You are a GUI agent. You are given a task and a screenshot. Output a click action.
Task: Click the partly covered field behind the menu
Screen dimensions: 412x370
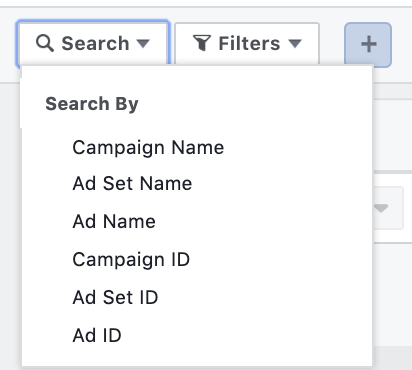pyautogui.click(x=389, y=208)
